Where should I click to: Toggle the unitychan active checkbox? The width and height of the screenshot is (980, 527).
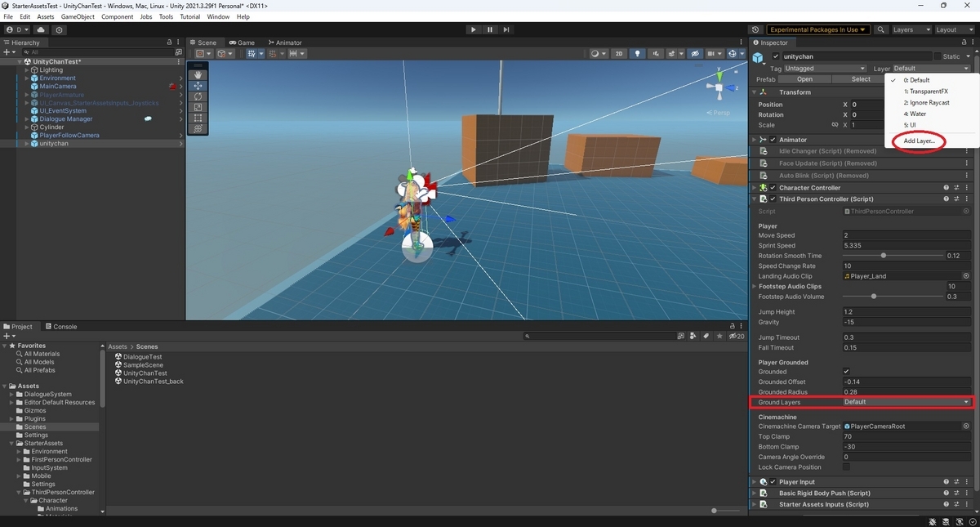pos(776,56)
